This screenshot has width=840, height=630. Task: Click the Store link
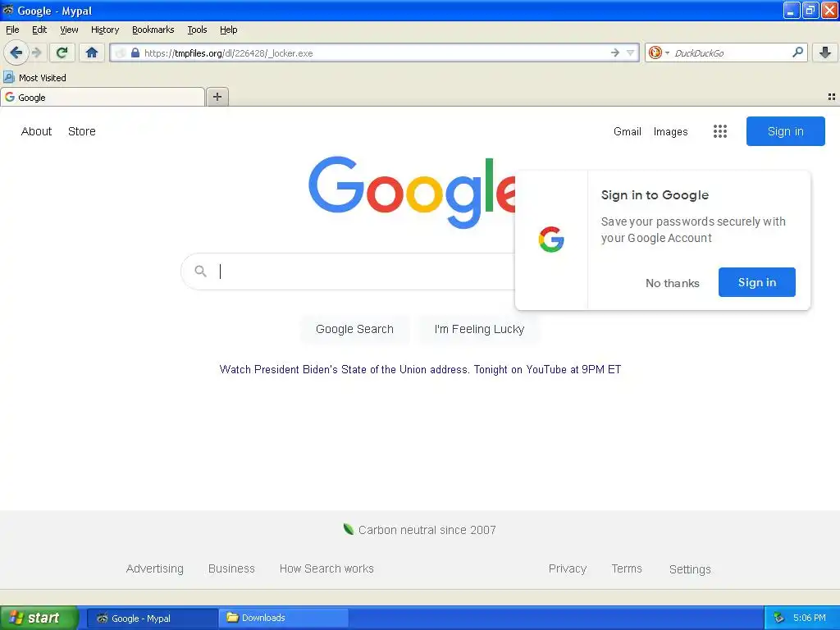pyautogui.click(x=81, y=131)
